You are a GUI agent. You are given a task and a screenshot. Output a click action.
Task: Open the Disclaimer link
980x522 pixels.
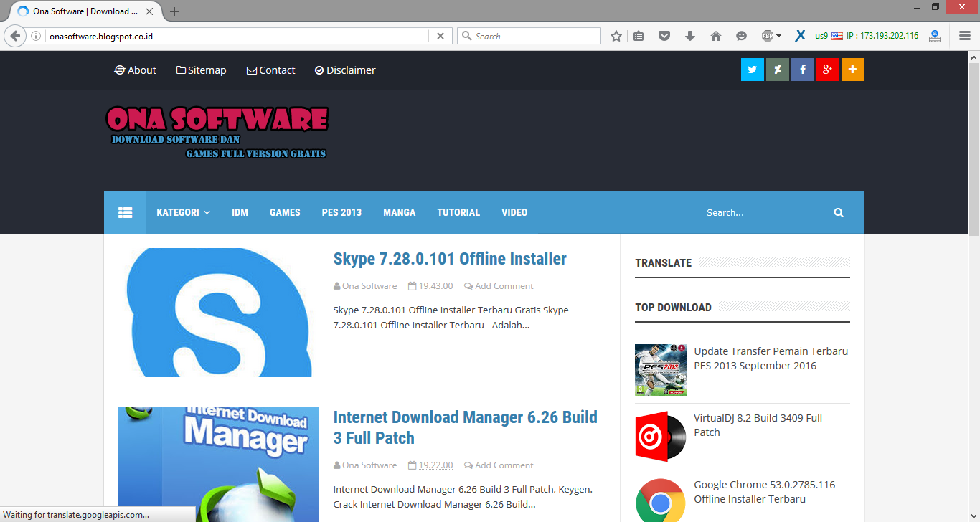(x=345, y=70)
